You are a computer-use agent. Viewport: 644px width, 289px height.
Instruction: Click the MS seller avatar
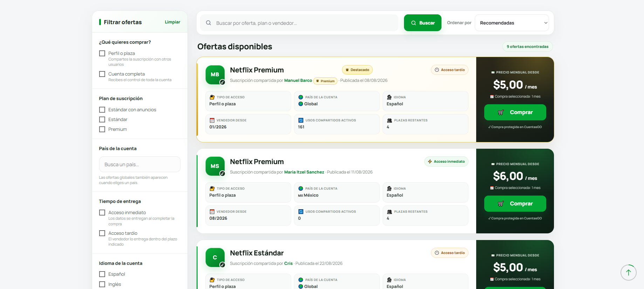click(x=215, y=166)
